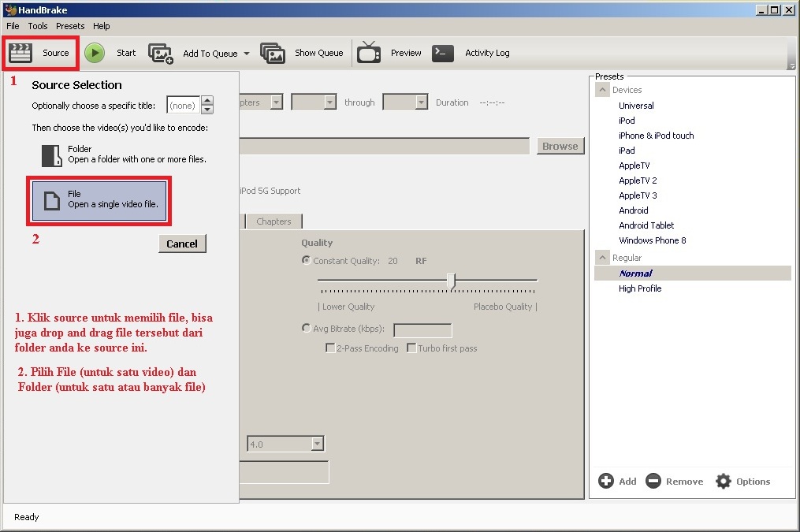Click the Show Queue label

[319, 53]
